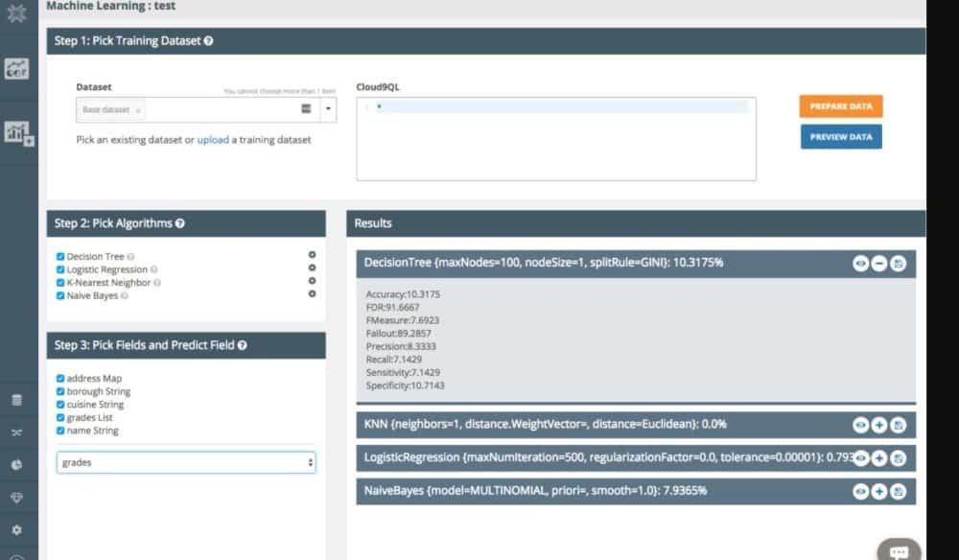
Task: Open the chat bubble widget
Action: (899, 551)
